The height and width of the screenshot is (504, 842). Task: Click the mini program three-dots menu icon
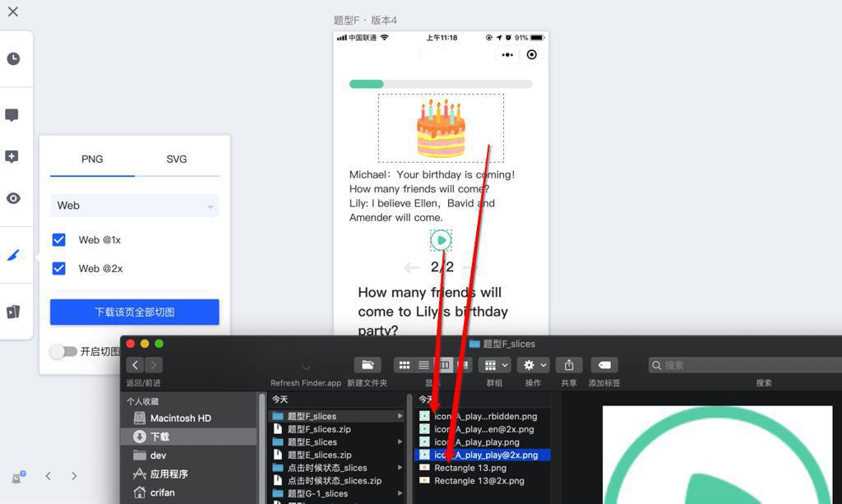coord(507,55)
